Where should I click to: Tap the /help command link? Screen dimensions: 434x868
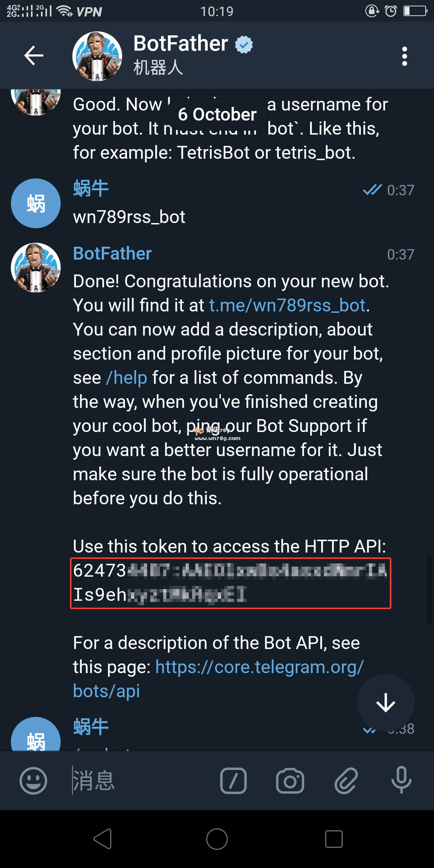127,378
